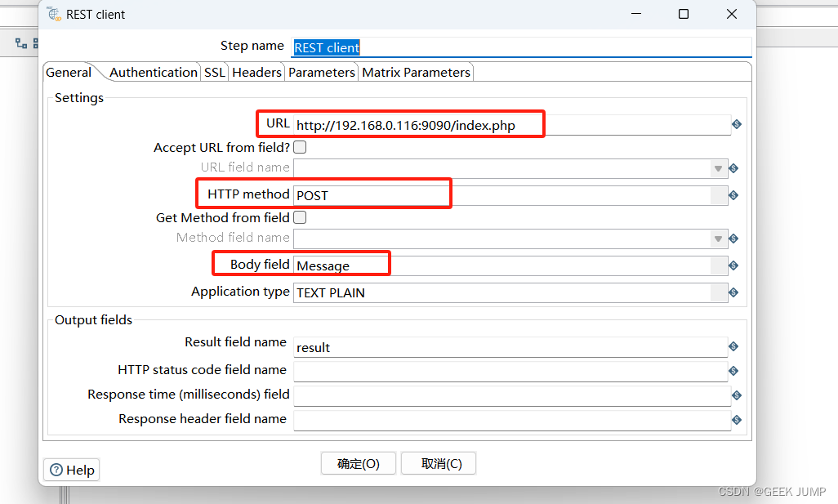Click the URL input field
Screen dimensions: 838x504
pos(511,125)
